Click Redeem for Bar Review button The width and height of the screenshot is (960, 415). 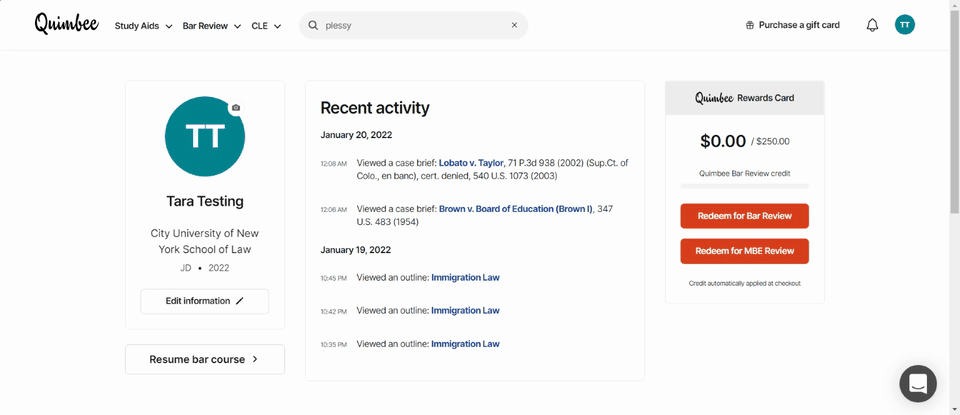click(744, 216)
